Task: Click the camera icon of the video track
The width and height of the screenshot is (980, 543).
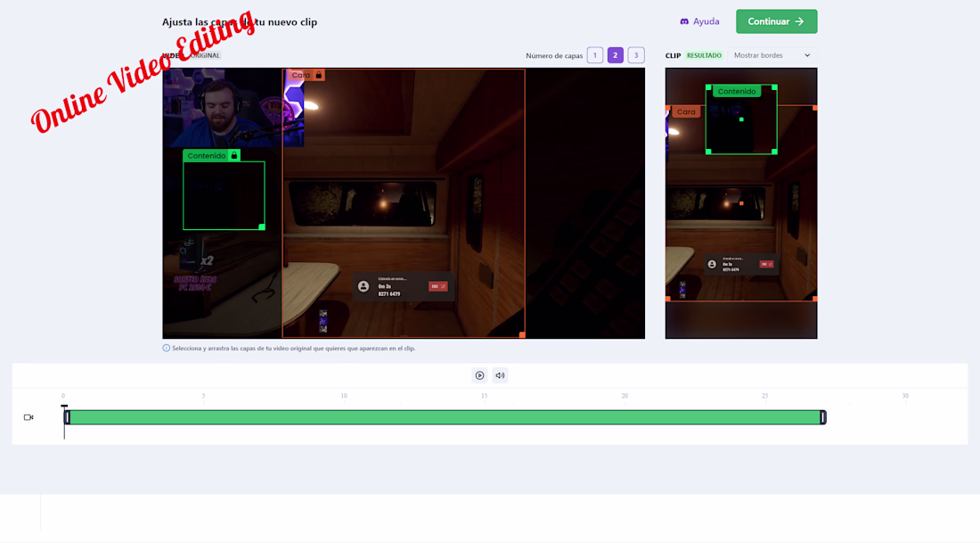Action: click(x=29, y=417)
